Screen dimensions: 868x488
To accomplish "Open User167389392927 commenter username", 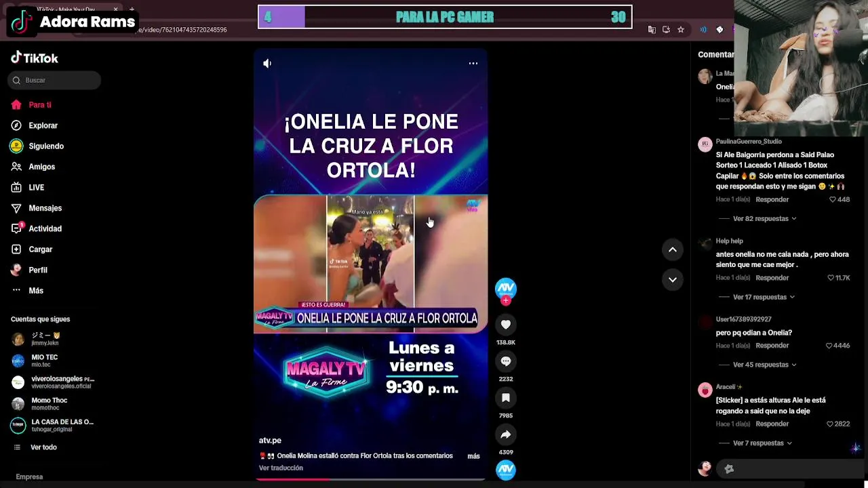I will [744, 319].
